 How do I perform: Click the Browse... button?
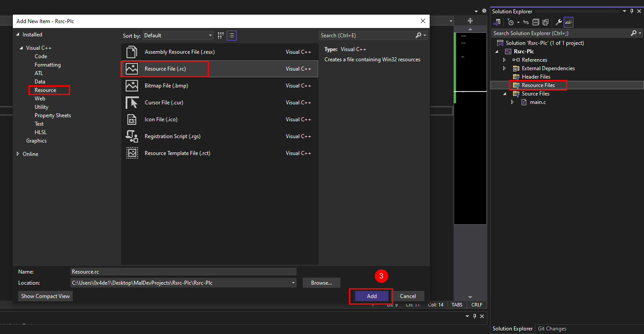point(321,283)
